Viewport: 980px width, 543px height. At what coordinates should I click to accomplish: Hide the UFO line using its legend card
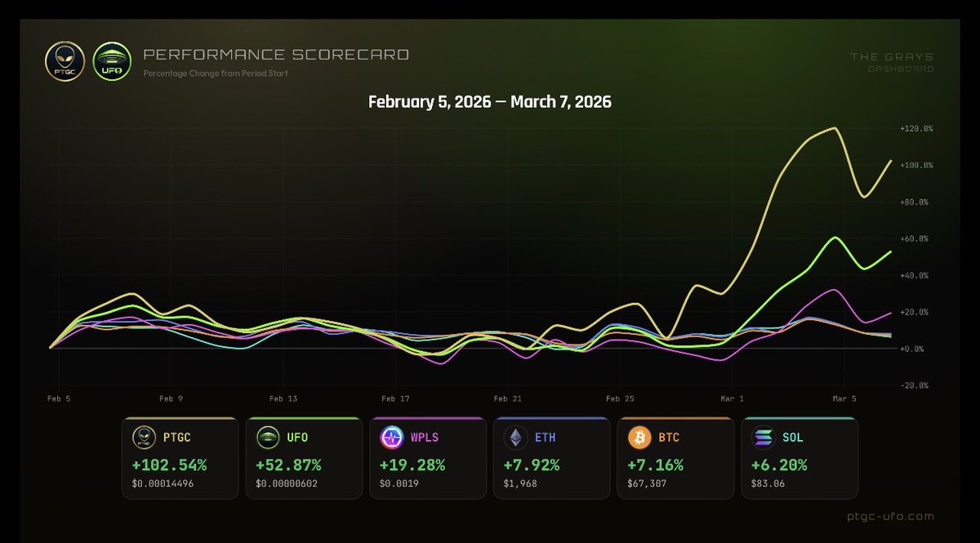[303, 456]
